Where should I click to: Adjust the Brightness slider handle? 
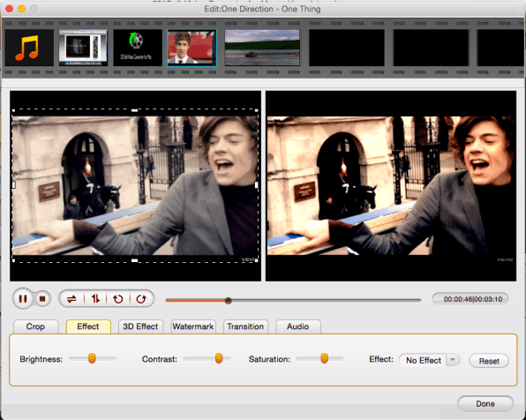(x=92, y=358)
